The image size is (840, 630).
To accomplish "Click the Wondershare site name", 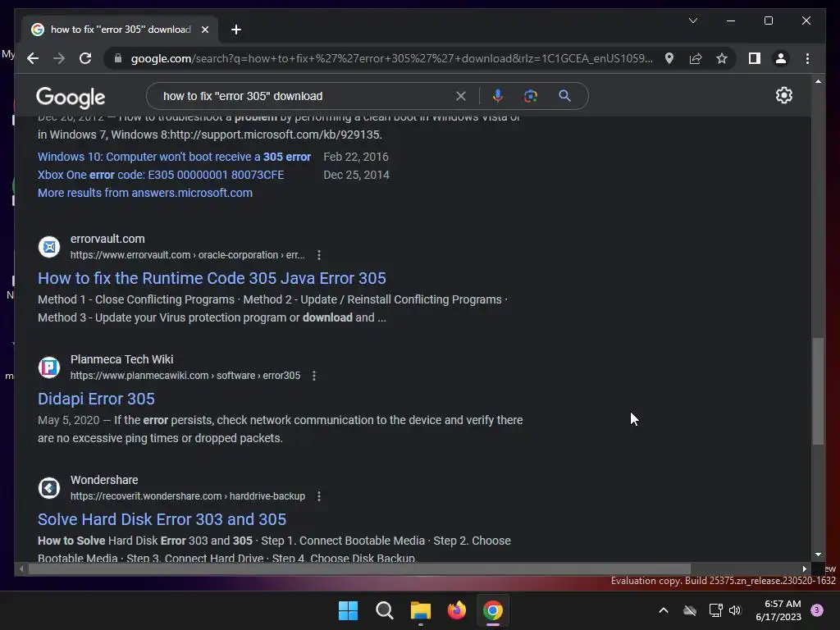I will tap(104, 480).
